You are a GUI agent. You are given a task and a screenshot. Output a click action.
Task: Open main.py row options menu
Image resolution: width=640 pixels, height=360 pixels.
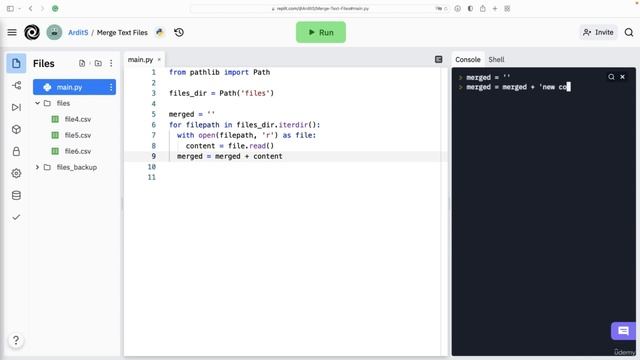(x=111, y=87)
